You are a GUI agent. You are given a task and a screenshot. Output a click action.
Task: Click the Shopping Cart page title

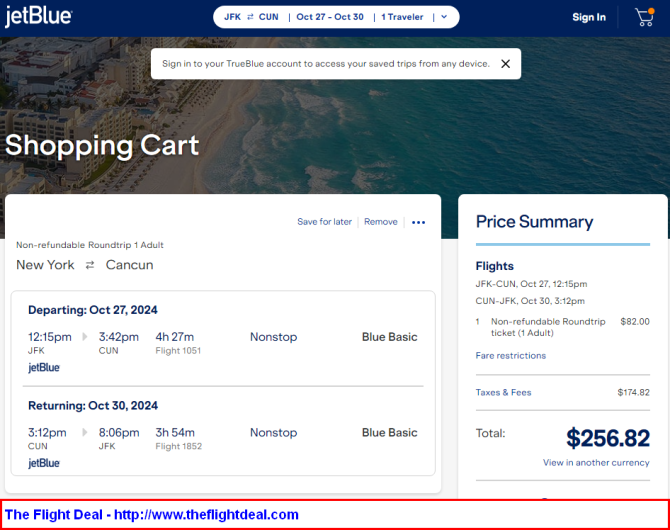pyautogui.click(x=102, y=145)
